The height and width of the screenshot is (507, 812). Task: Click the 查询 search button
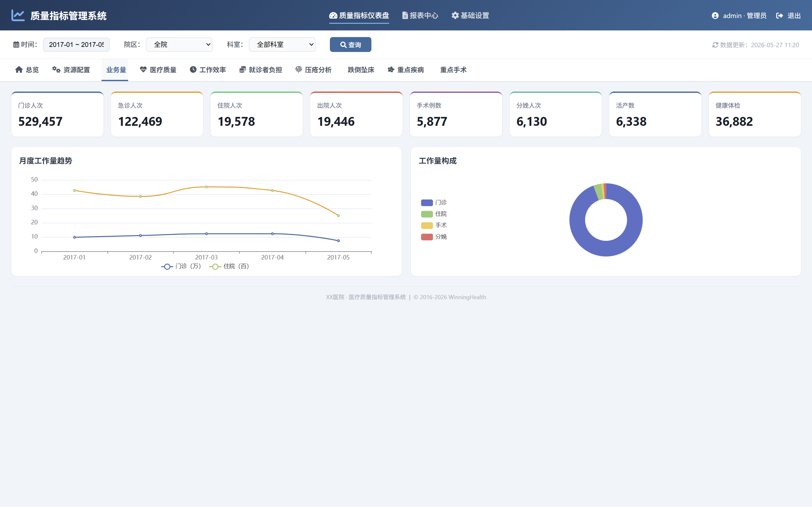[350, 45]
